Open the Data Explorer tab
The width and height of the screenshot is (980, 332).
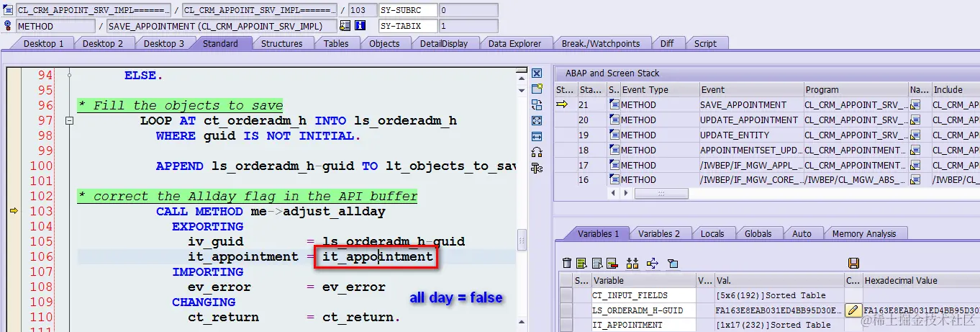click(x=514, y=43)
